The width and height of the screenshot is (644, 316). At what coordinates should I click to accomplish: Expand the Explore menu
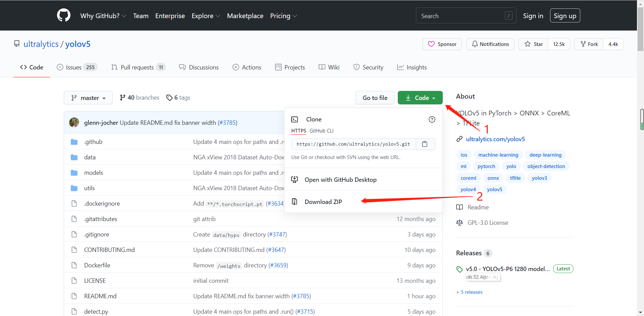[206, 16]
